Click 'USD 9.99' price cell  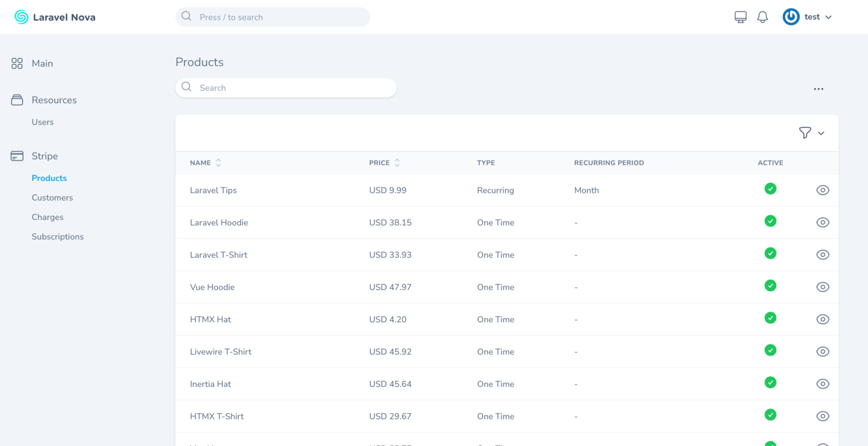388,190
